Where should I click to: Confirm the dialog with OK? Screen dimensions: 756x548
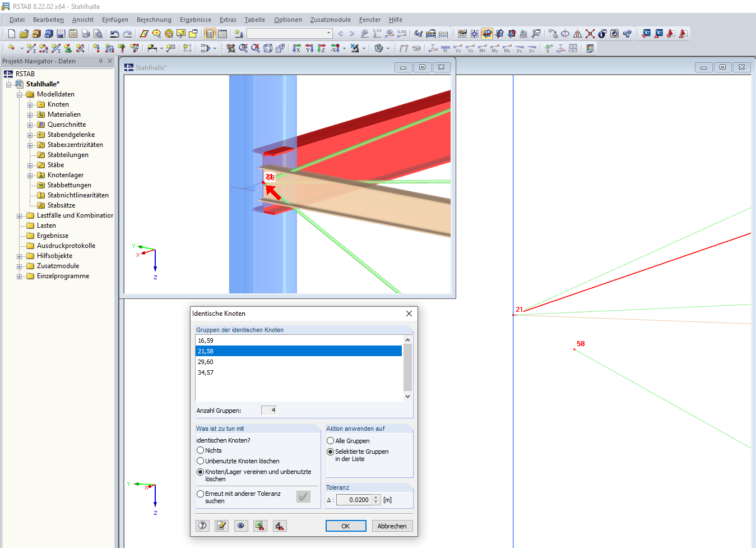click(346, 526)
